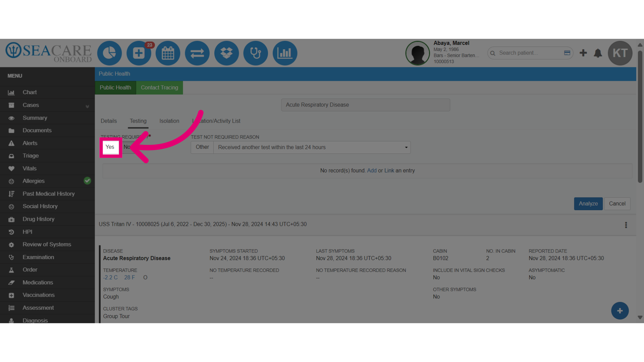Open the pie chart dashboard icon
Screen dimensions: 644x362
pyautogui.click(x=109, y=53)
